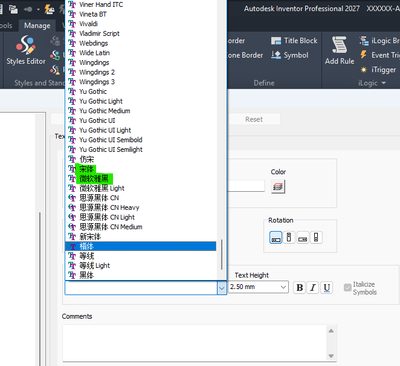Choose the Webdings font
This screenshot has width=400, height=366.
tap(140, 43)
